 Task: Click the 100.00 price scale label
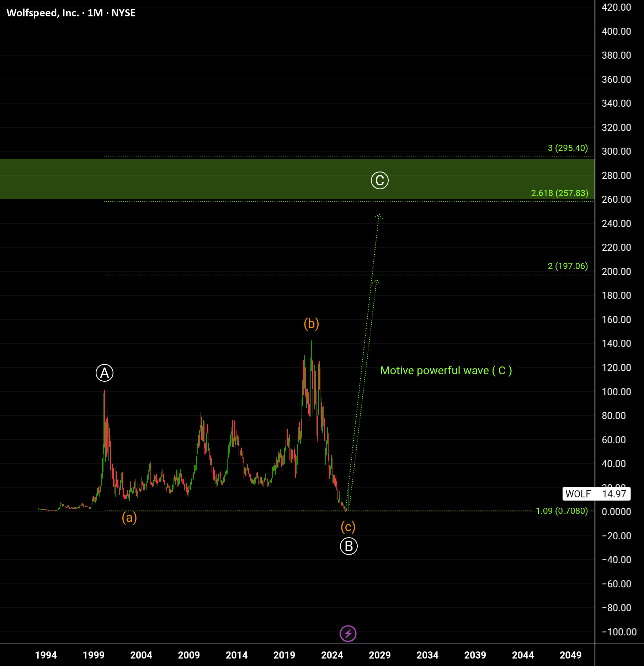616,392
